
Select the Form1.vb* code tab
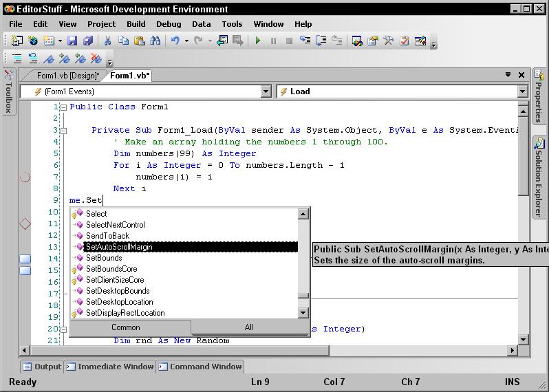pos(130,76)
